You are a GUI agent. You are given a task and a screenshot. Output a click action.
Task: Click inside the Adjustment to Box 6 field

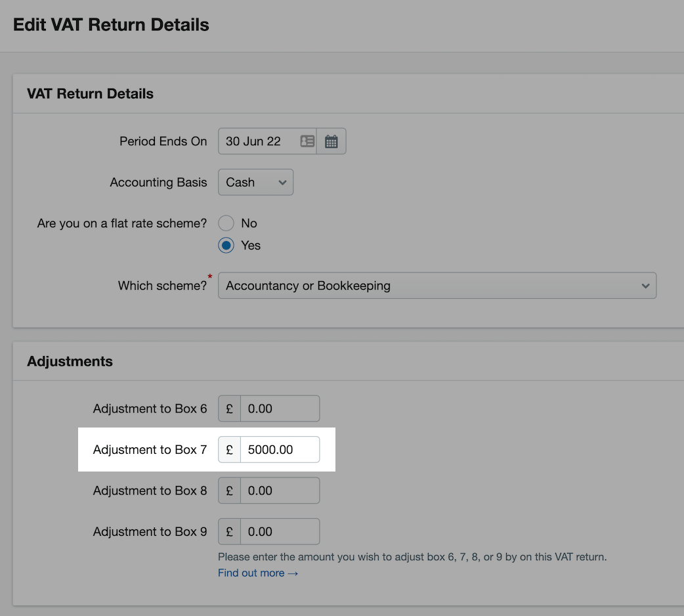tap(280, 408)
